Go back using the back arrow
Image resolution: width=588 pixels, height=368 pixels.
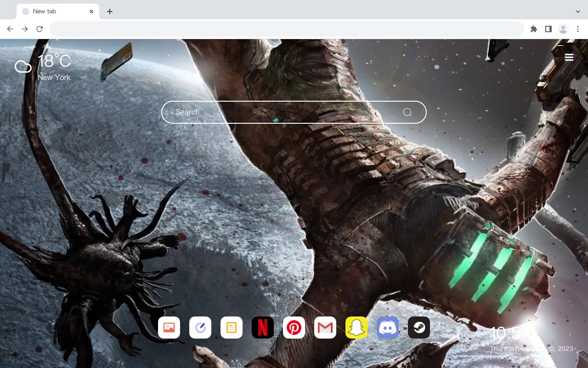[10, 29]
